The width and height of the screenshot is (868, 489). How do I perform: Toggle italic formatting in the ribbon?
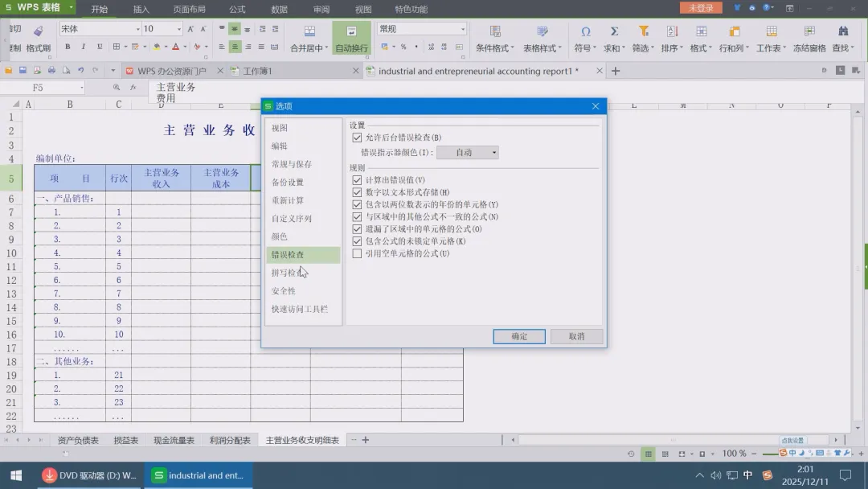tap(84, 47)
